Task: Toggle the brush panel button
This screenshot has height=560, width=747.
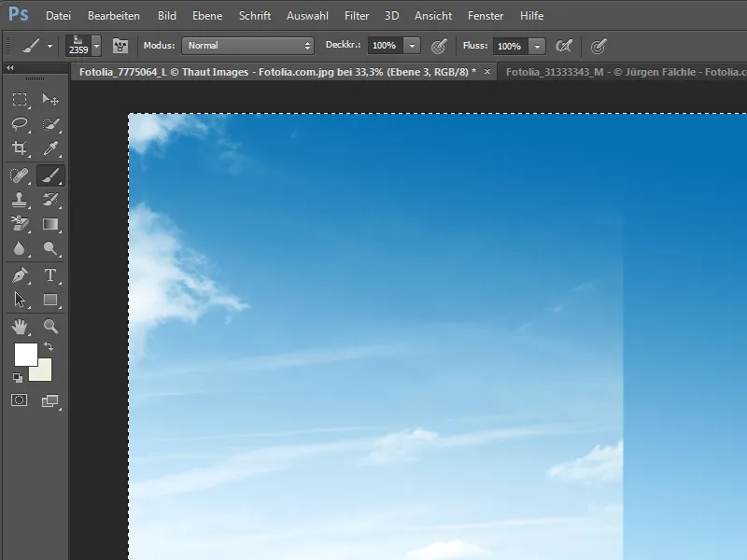Action: tap(120, 46)
